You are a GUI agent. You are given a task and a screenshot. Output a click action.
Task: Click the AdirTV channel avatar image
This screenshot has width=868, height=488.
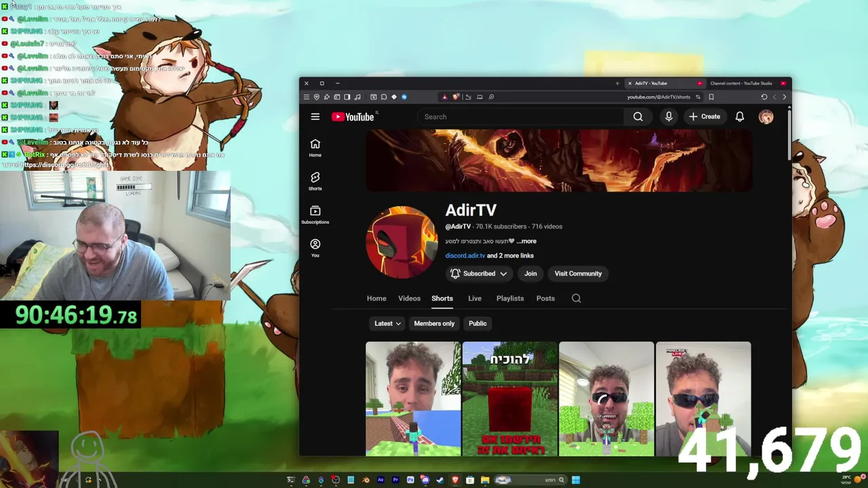click(402, 243)
